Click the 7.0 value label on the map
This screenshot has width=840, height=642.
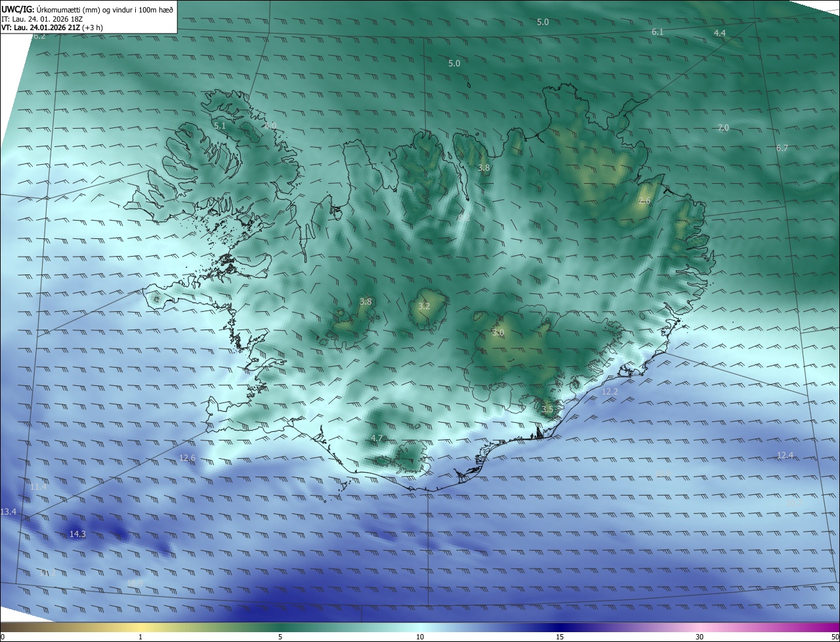(723, 127)
